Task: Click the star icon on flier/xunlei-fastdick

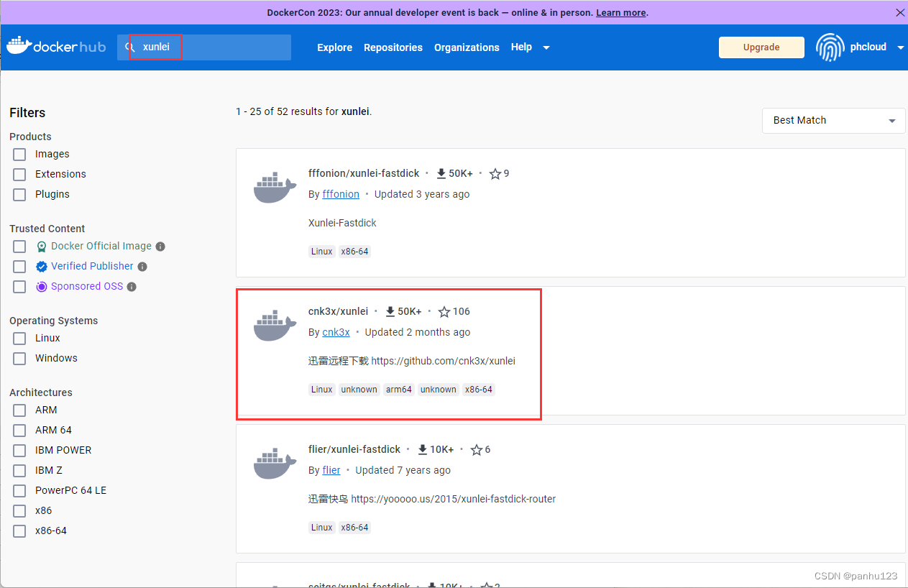Action: pos(476,450)
